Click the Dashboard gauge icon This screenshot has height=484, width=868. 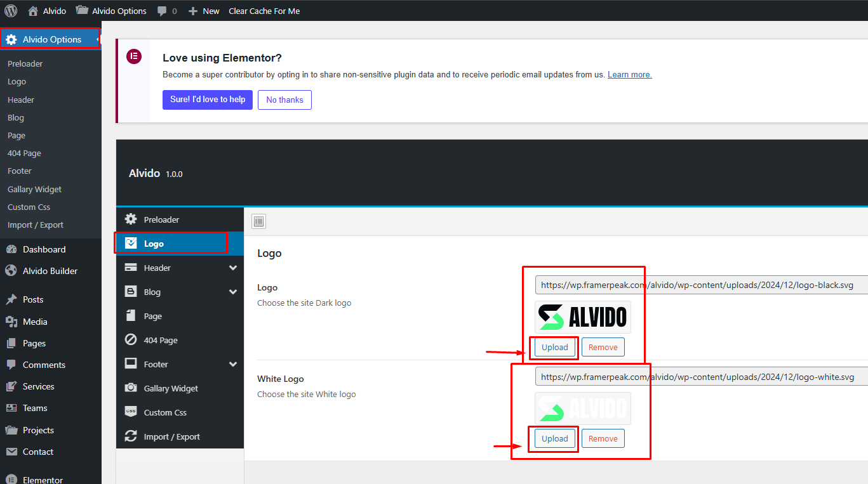[x=11, y=249]
